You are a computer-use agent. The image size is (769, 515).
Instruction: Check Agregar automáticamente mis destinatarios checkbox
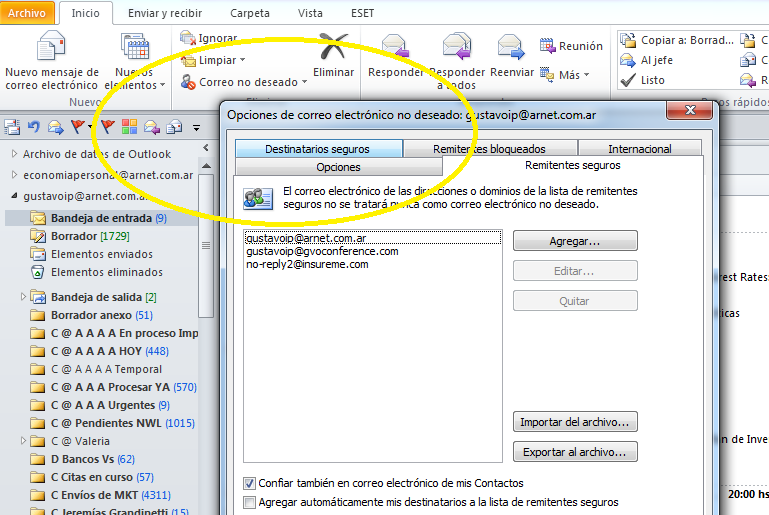coord(249,502)
